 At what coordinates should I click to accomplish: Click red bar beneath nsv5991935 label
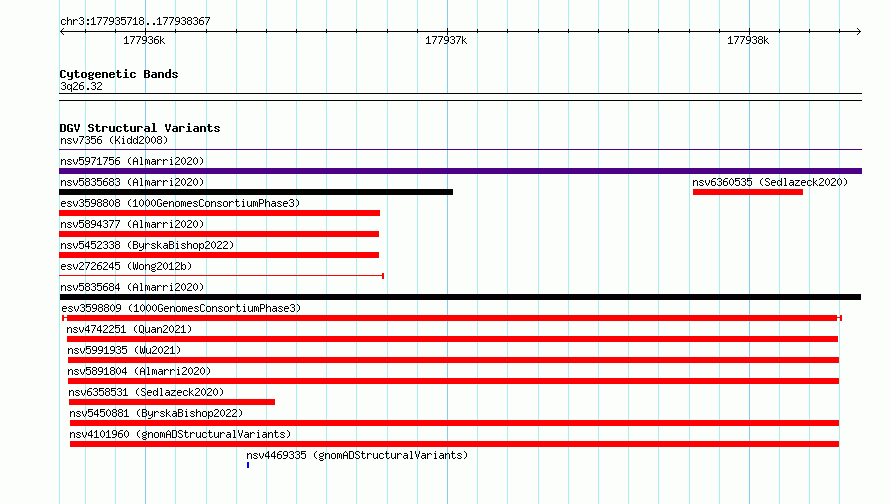(454, 360)
